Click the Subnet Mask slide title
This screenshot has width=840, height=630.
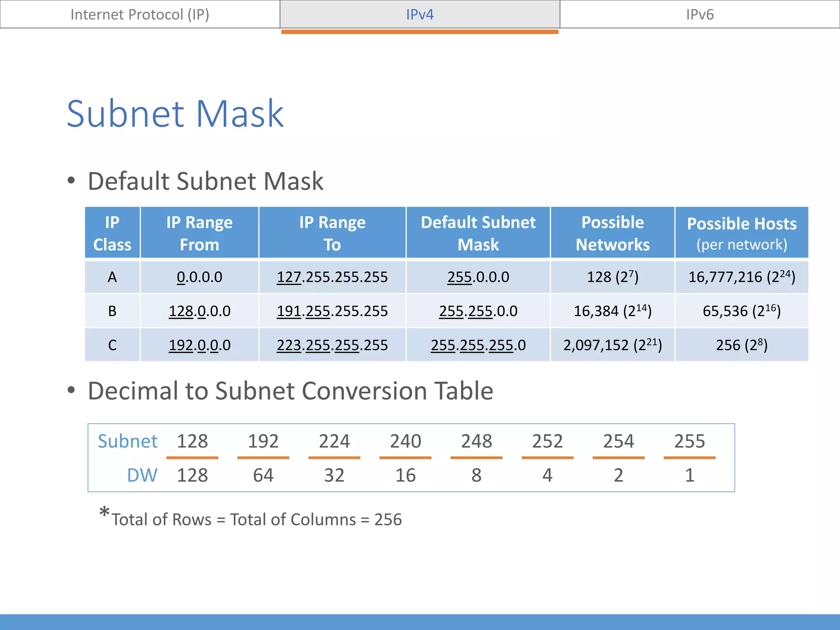click(x=175, y=114)
